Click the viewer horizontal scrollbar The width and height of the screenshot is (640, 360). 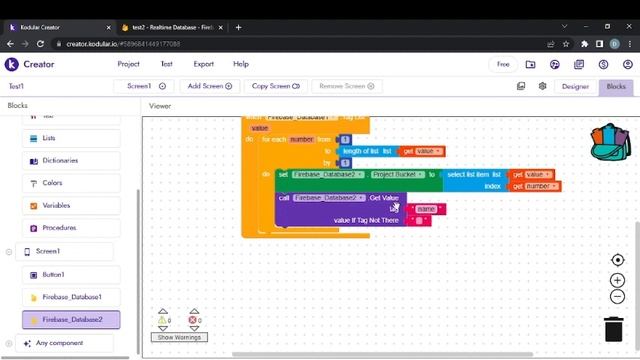[x=382, y=354]
